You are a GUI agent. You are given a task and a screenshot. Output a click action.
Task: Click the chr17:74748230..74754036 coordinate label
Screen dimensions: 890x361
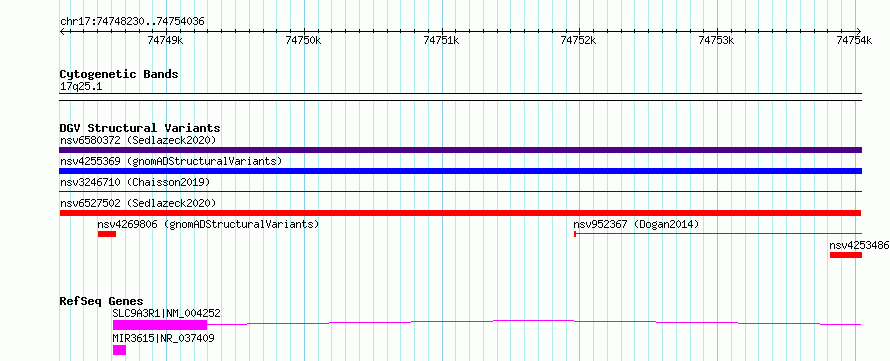132,22
